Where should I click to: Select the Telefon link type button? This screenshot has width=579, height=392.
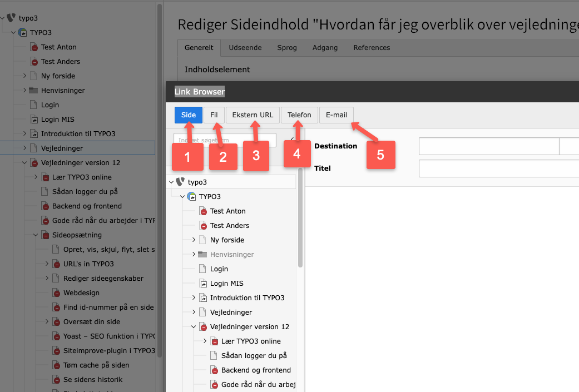tap(299, 115)
